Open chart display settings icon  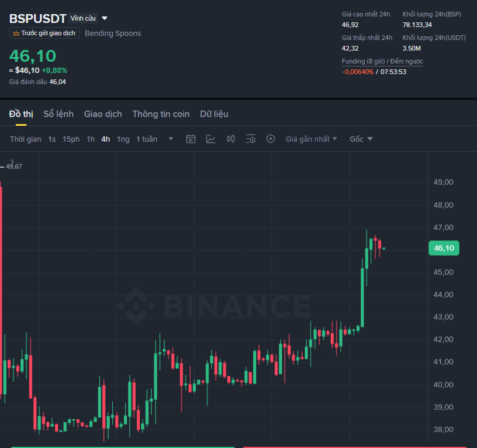click(251, 139)
